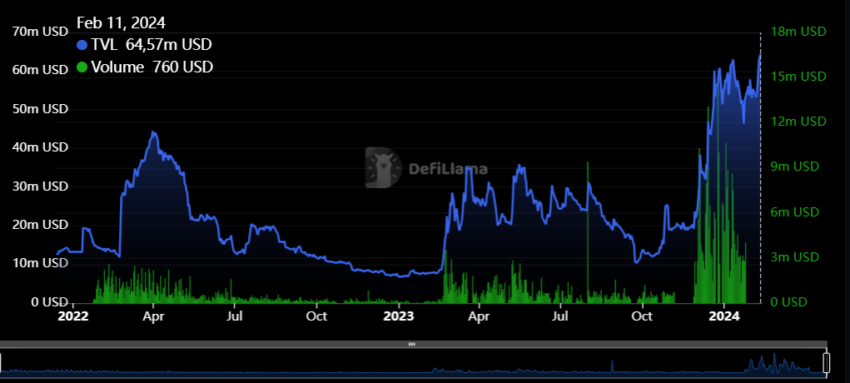850x383 pixels.
Task: Click the green Volume legend dot
Action: coord(82,68)
